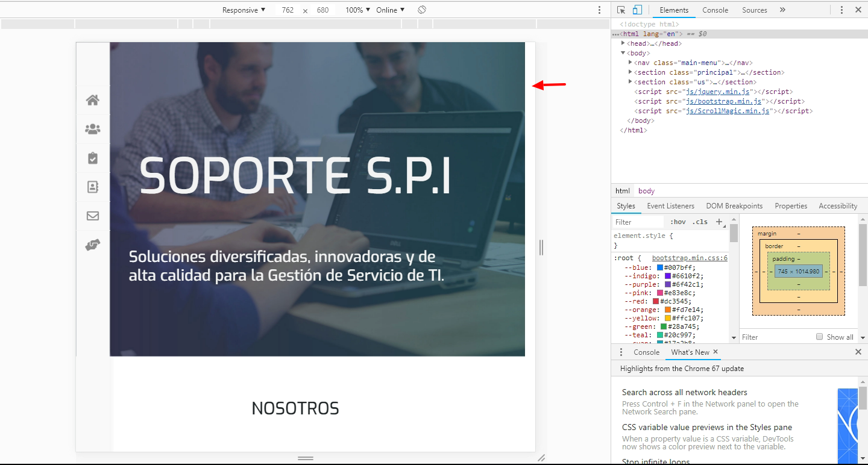The width and height of the screenshot is (868, 465).
Task: Select the clipboard check icon in the sidebar
Action: pyautogui.click(x=93, y=158)
